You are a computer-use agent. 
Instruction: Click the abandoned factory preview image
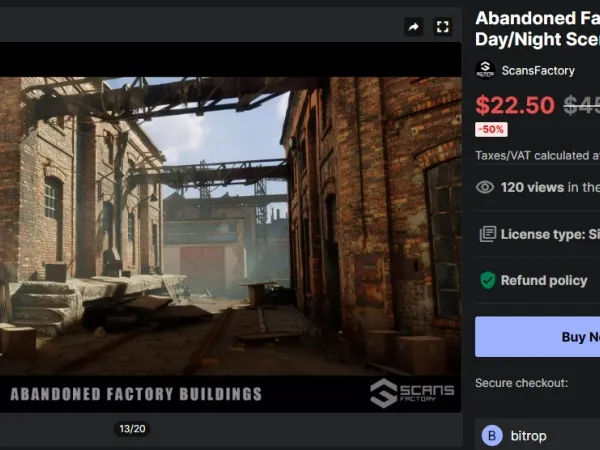(230, 227)
